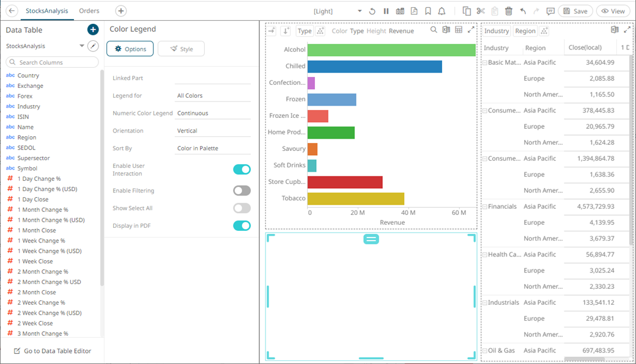The height and width of the screenshot is (364, 636).
Task: Collapse the Financials industry group
Action: (x=485, y=207)
